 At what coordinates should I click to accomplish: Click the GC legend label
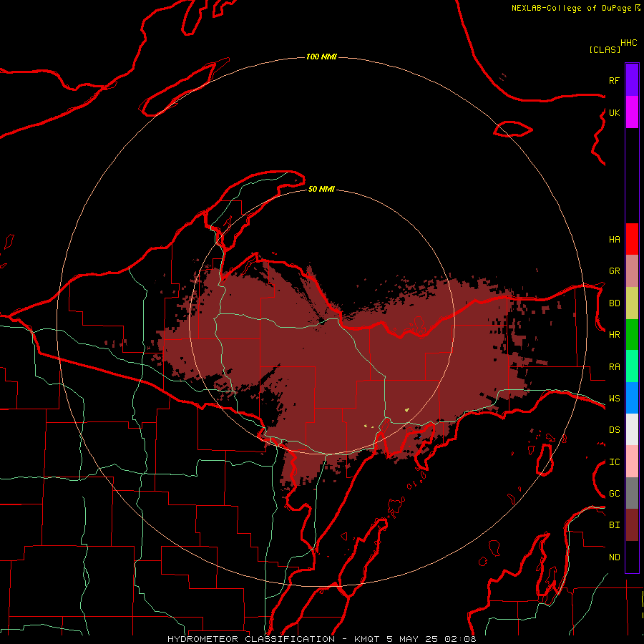pyautogui.click(x=615, y=494)
